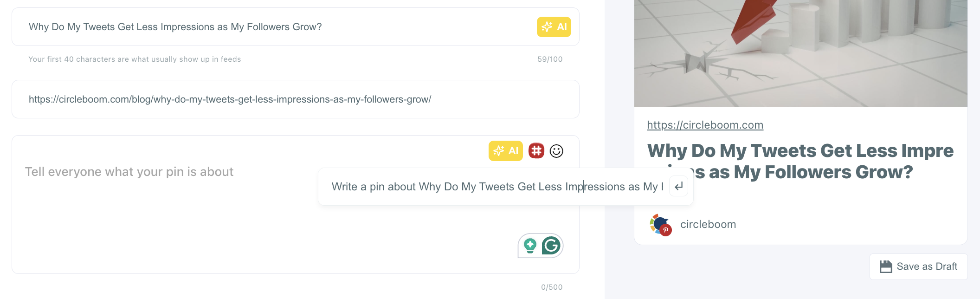The image size is (980, 299).
Task: Click the Grammarly lightbulb suggestion icon
Action: pos(530,246)
